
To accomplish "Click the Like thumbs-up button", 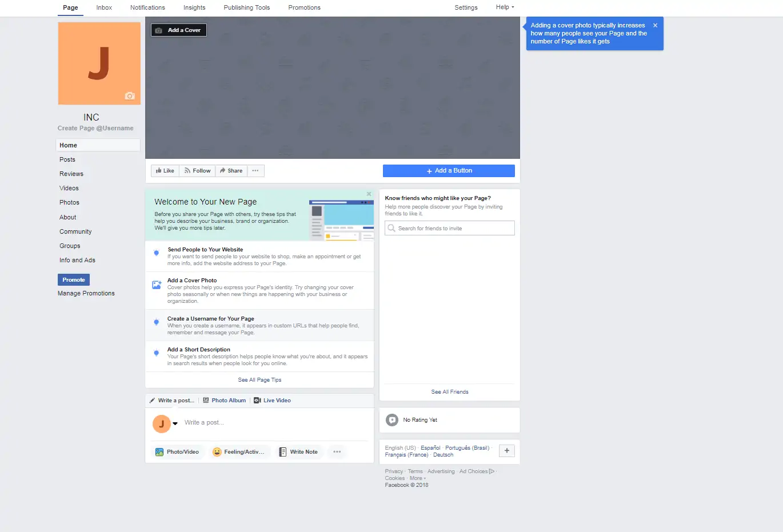I will [x=165, y=171].
